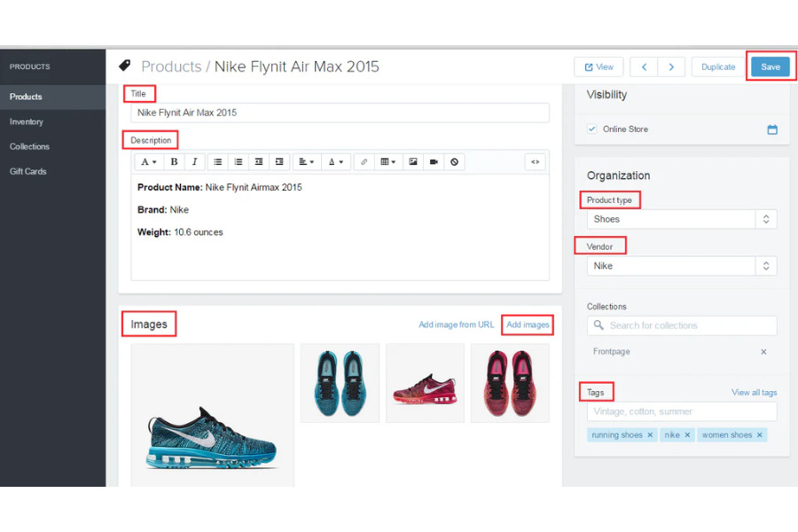Expand the Vendor dropdown showing Nike
798x532 pixels.
(x=681, y=266)
